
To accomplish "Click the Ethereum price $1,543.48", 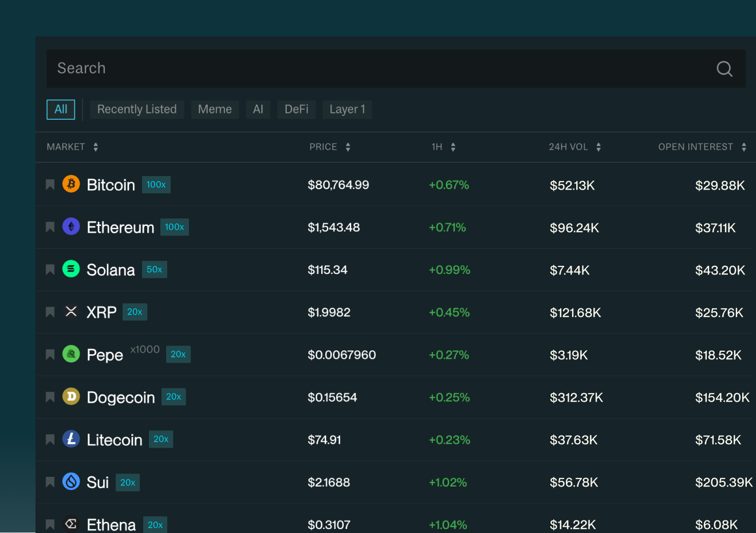I will (x=334, y=228).
